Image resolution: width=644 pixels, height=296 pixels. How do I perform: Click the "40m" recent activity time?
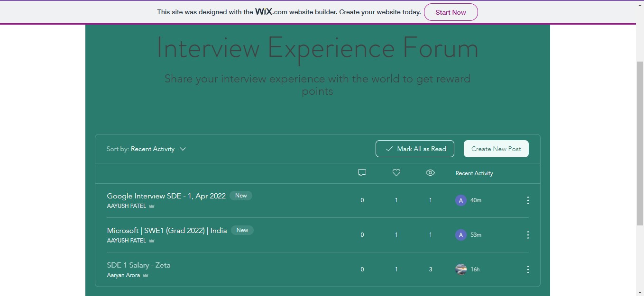coord(476,201)
